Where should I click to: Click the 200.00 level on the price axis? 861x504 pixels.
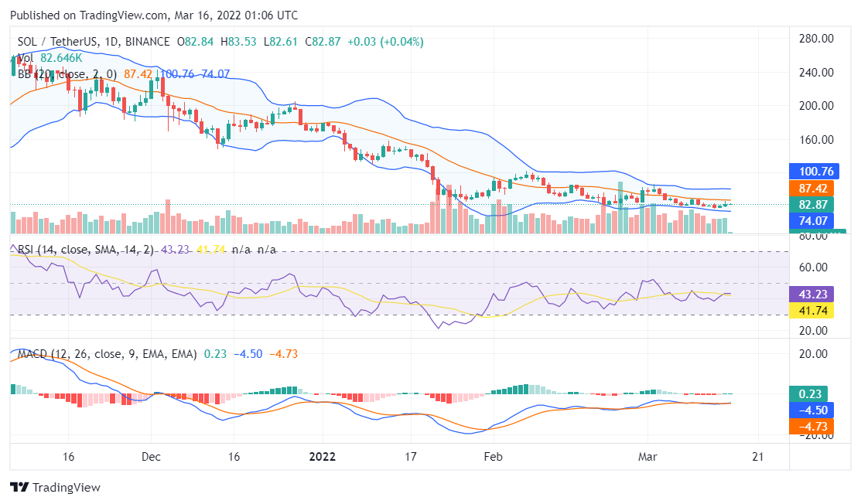815,106
